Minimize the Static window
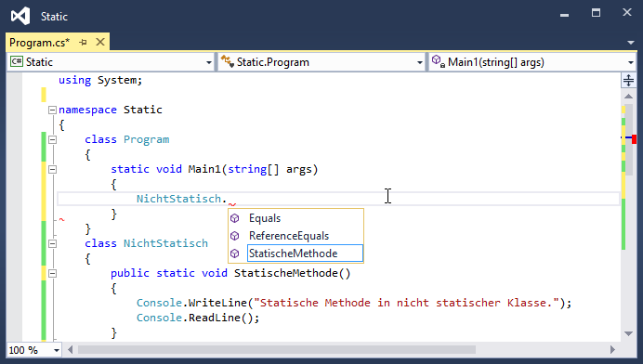The width and height of the screenshot is (643, 364). 565,15
